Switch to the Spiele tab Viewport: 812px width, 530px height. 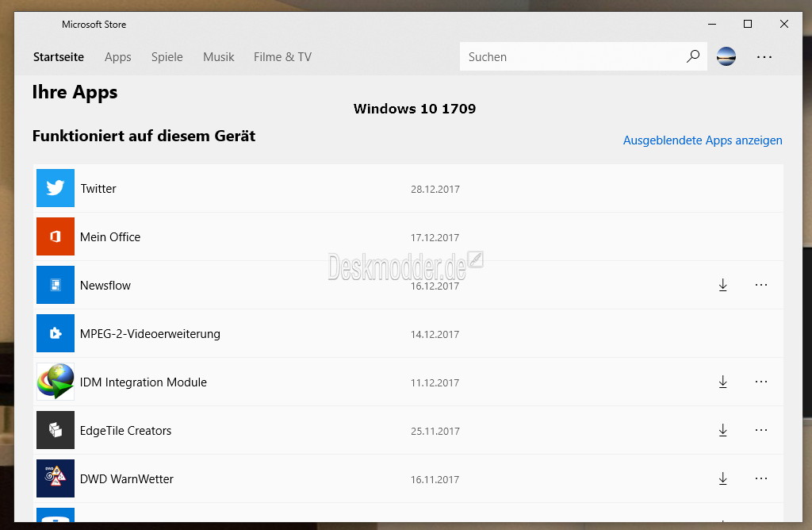167,57
